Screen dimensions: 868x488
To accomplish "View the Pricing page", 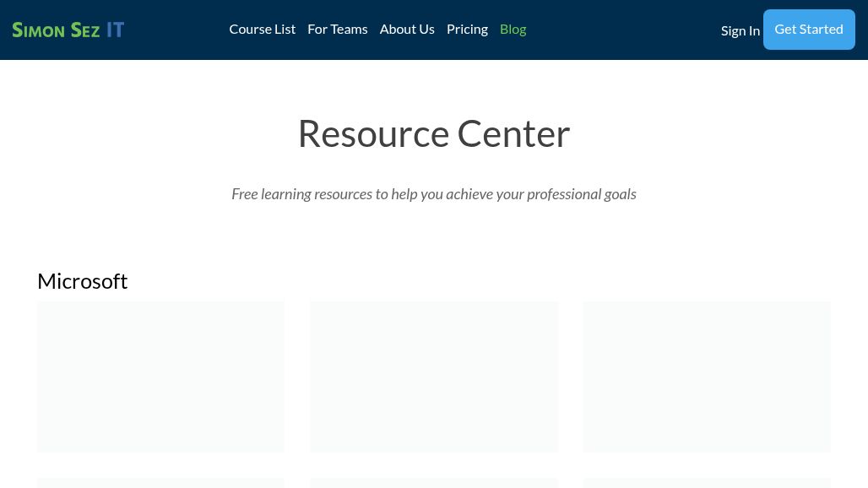I will pyautogui.click(x=467, y=28).
